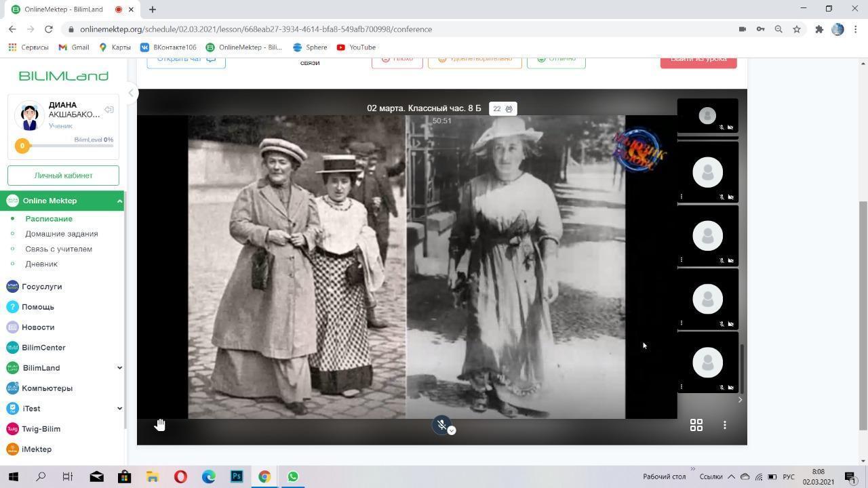The height and width of the screenshot is (488, 868).
Task: Click the logout icon next to ДИАНА
Action: pyautogui.click(x=108, y=110)
